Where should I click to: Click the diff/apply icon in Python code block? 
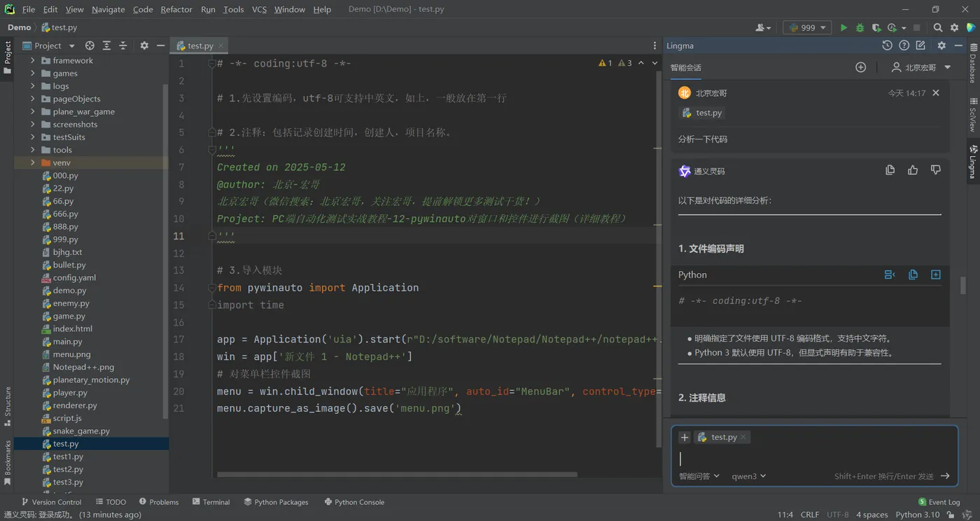(890, 275)
